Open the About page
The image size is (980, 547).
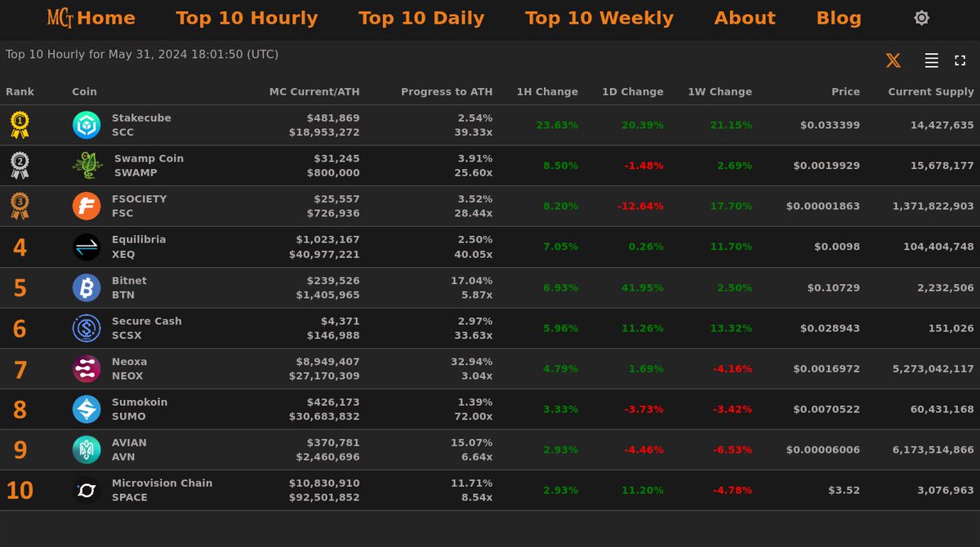pos(745,18)
